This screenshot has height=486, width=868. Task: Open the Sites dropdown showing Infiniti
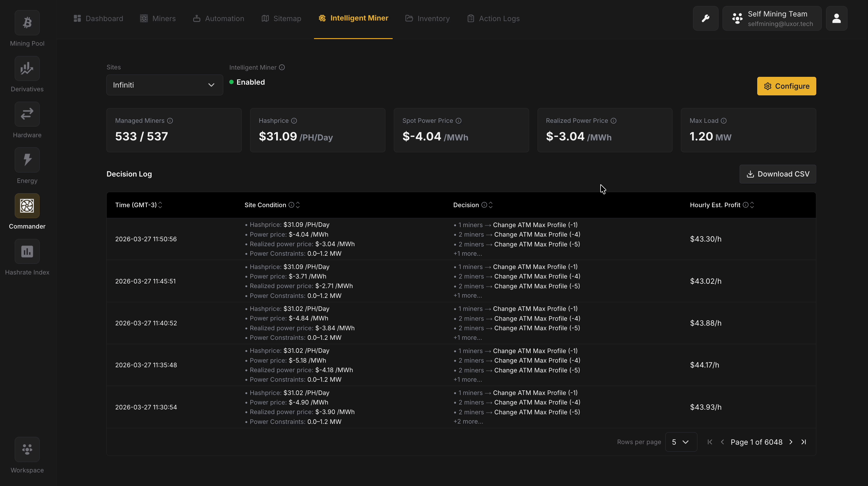pyautogui.click(x=165, y=85)
